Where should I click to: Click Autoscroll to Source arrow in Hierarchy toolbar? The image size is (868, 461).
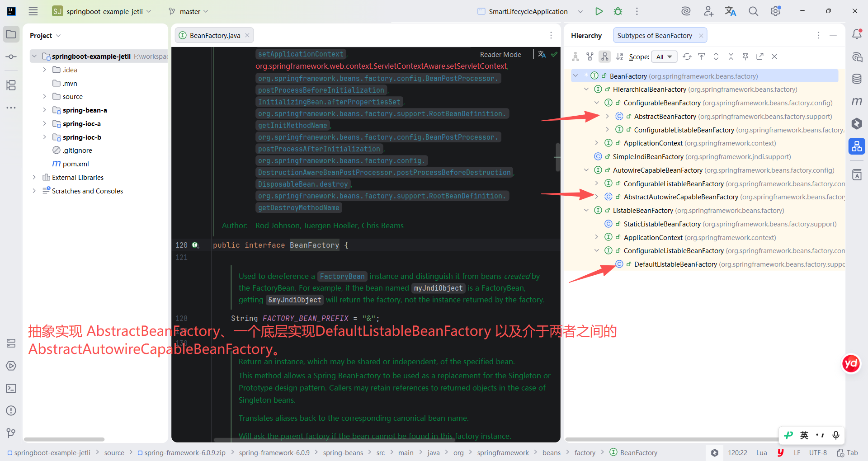click(702, 56)
